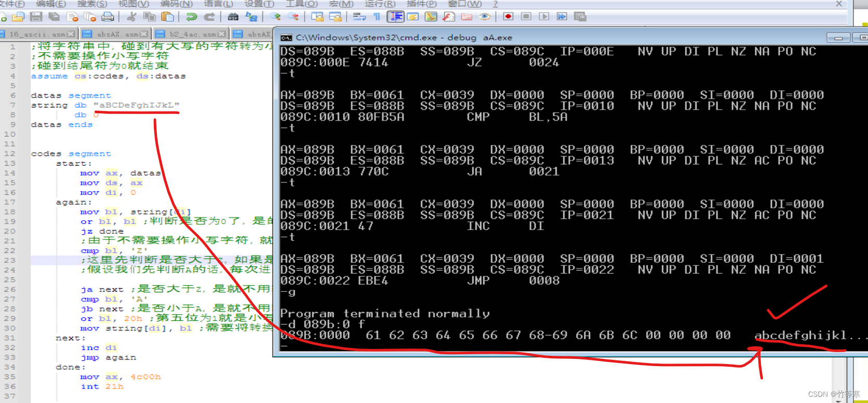Start macro recording with red dot icon
This screenshot has height=403, width=868.
tap(508, 17)
